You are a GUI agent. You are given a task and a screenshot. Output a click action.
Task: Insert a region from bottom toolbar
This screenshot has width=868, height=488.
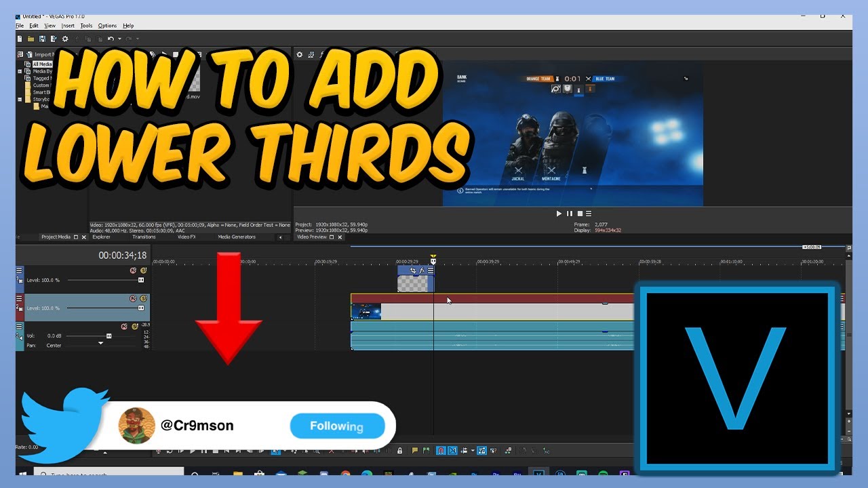[426, 451]
